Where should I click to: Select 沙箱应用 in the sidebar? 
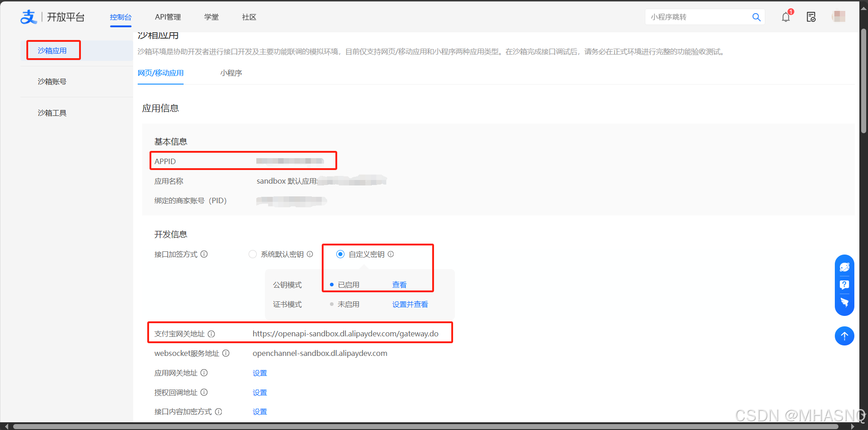(52, 50)
